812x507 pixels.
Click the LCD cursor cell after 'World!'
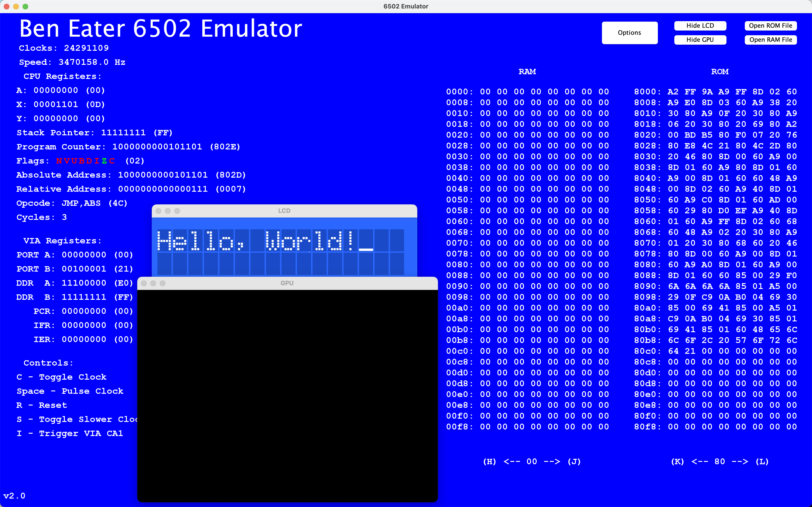tap(366, 240)
